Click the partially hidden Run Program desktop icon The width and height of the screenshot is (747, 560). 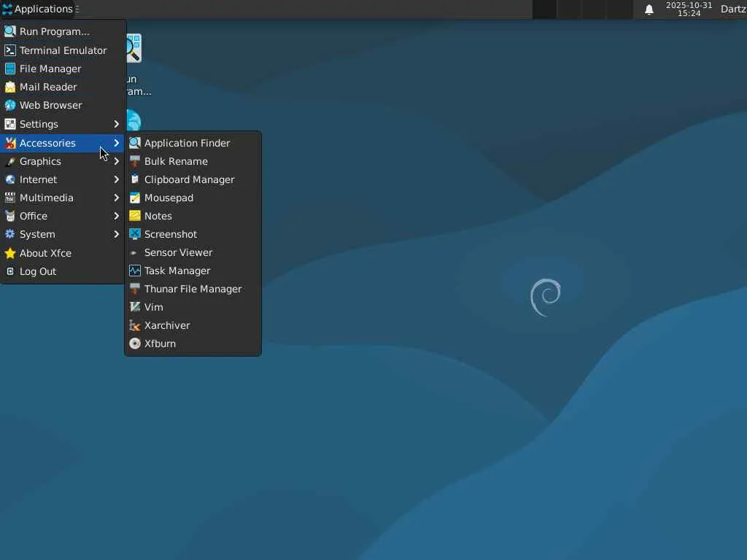[x=134, y=48]
